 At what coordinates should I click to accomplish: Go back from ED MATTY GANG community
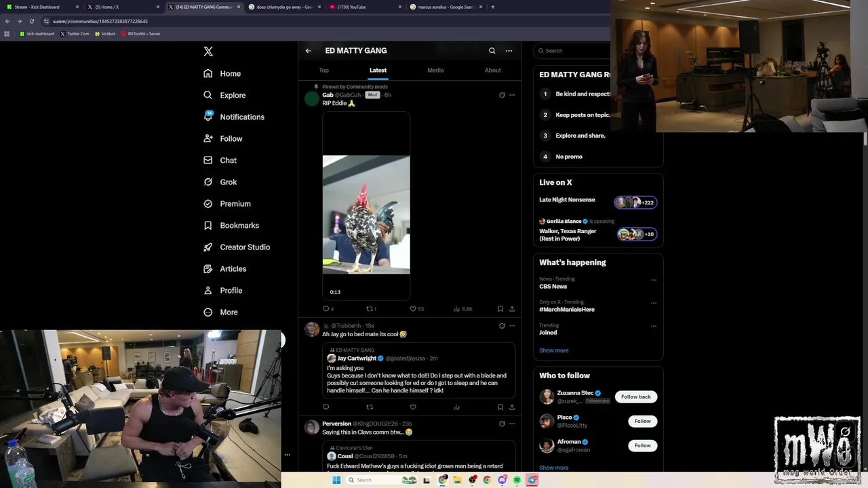[308, 51]
